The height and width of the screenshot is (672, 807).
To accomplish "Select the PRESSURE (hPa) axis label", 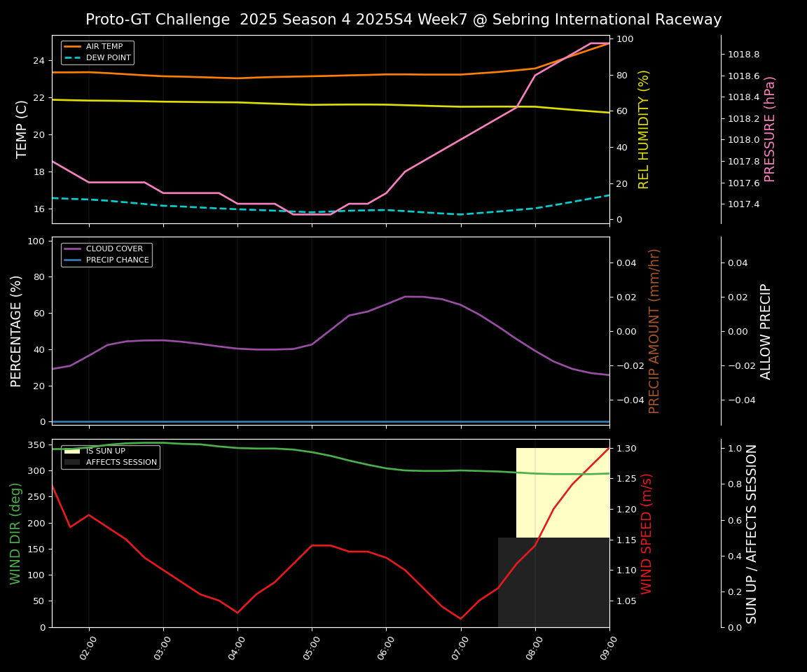I will click(770, 129).
